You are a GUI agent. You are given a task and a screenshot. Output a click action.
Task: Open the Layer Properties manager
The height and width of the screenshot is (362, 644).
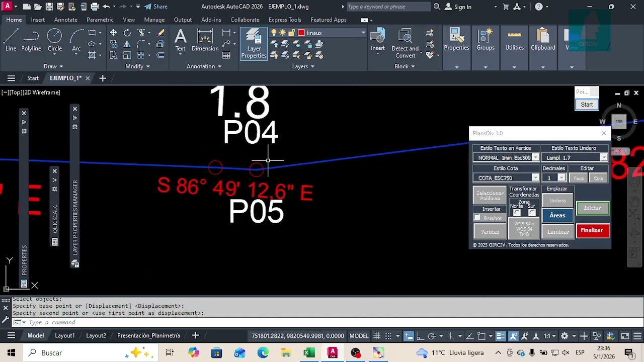254,44
